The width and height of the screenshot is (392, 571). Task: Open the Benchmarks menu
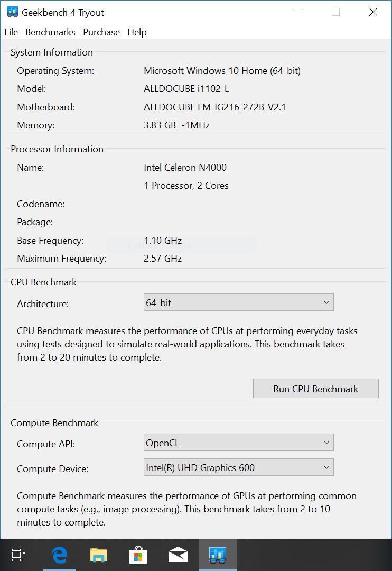[50, 32]
